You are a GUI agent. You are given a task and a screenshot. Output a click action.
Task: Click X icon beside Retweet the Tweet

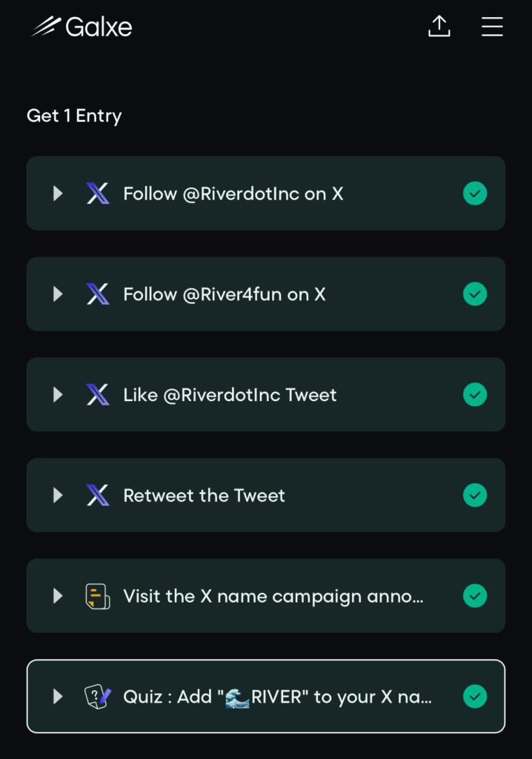[x=98, y=495]
